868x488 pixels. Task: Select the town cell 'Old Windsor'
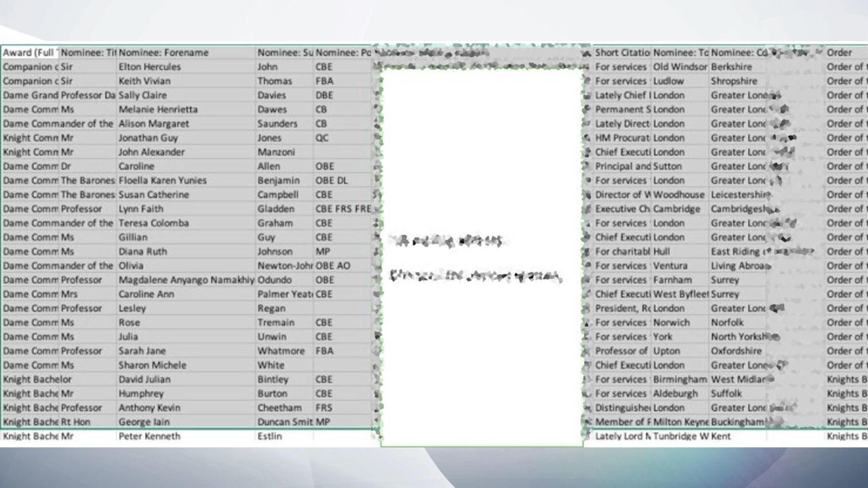[680, 67]
